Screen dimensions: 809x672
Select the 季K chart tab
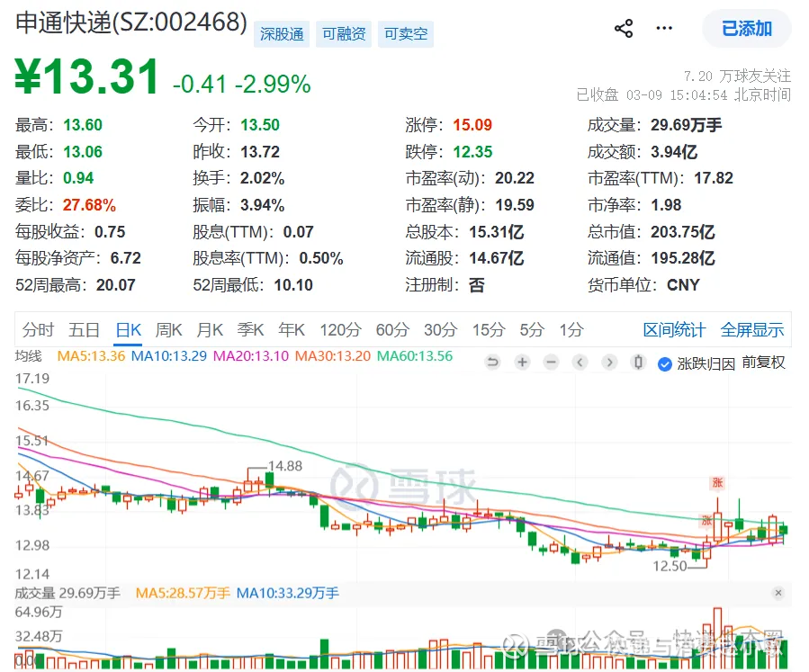[x=250, y=329]
